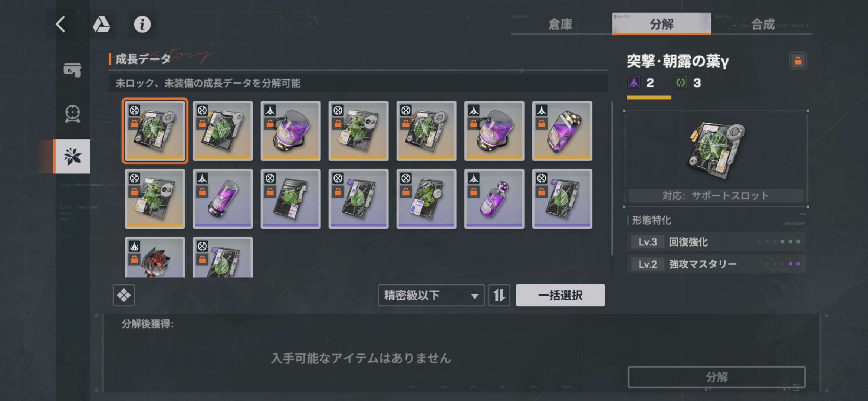This screenshot has width=868, height=401.
Task: Select the growth data flower sidebar icon
Action: coord(72,156)
